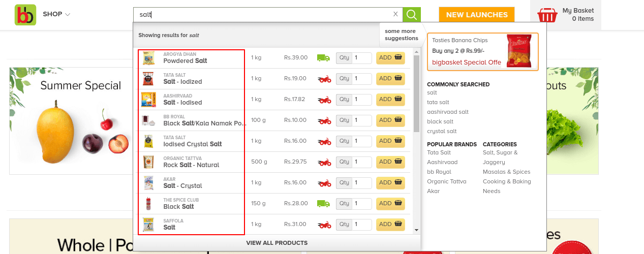Viewport: 644px width, 254px height.
Task: Clear the search box with the X icon
Action: tap(396, 14)
